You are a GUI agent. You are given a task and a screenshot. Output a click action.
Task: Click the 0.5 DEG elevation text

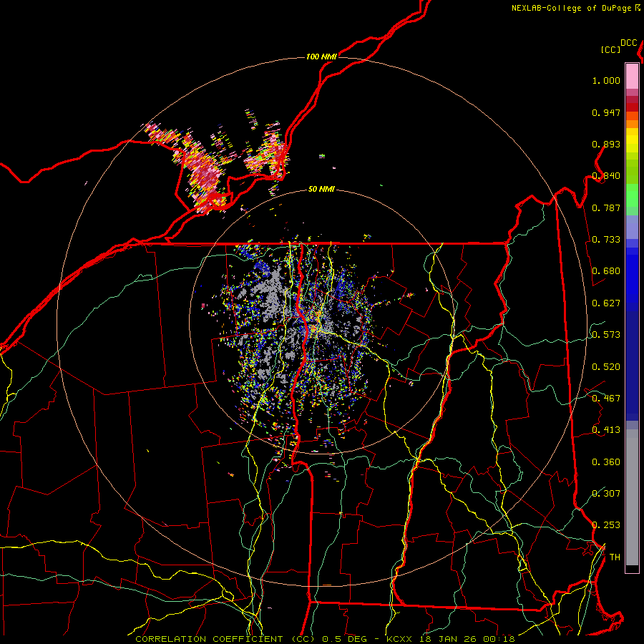point(344,639)
